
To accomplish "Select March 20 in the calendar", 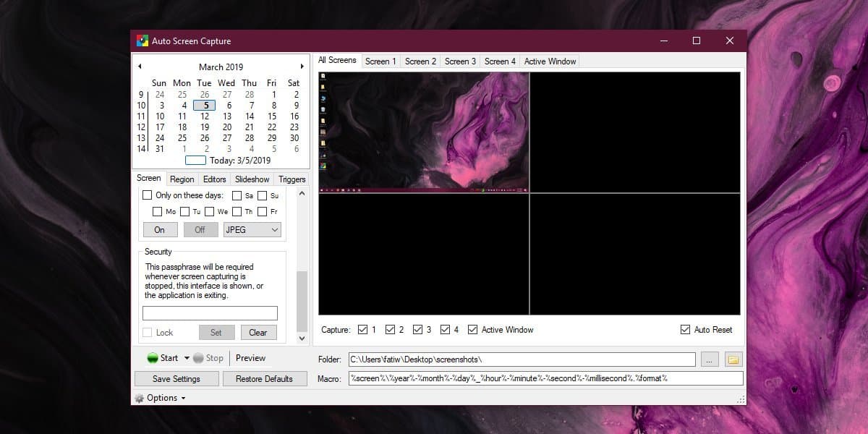I will pyautogui.click(x=227, y=127).
